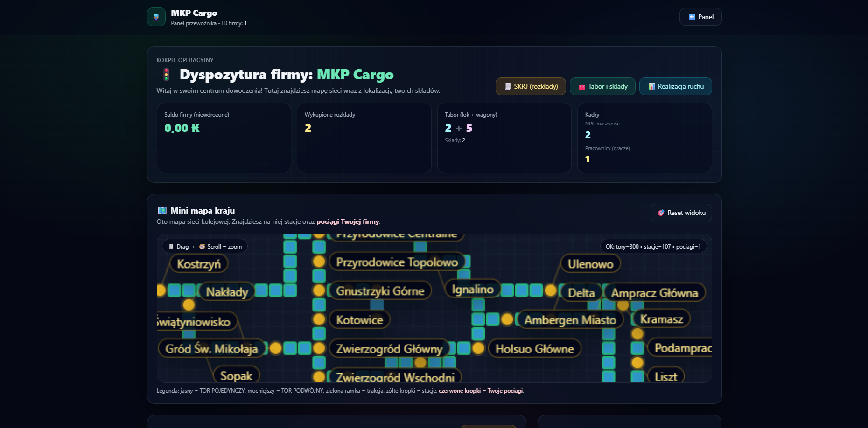This screenshot has height=428, width=868.
Task: Click the yellow station dot beside Przyrodowice Topolowo
Action: [319, 262]
